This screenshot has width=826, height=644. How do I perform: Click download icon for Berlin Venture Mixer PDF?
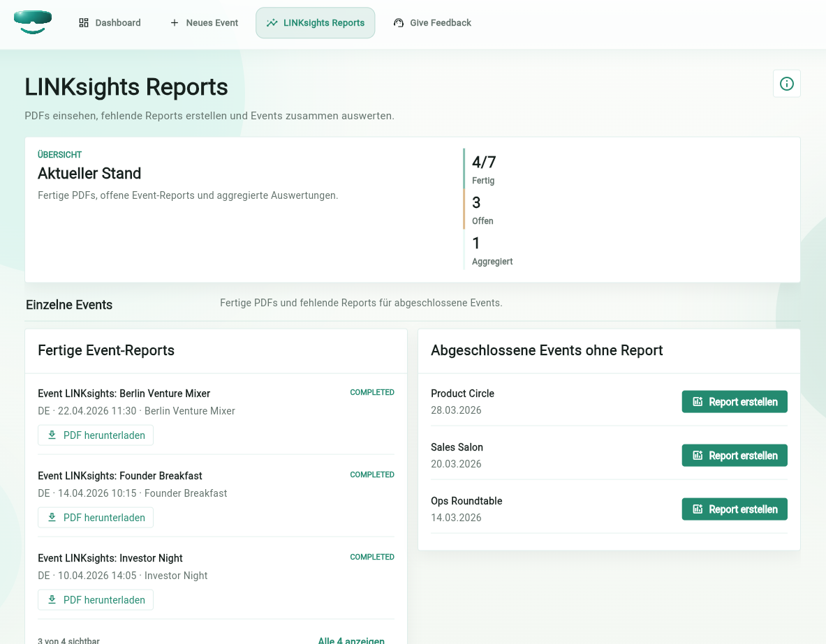pyautogui.click(x=52, y=435)
